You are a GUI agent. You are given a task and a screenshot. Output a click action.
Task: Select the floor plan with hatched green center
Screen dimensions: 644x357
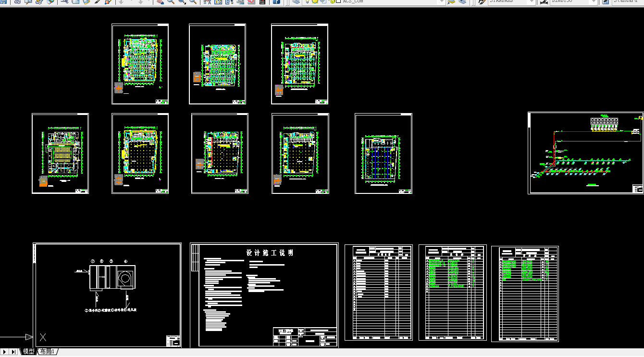pyautogui.click(x=60, y=153)
